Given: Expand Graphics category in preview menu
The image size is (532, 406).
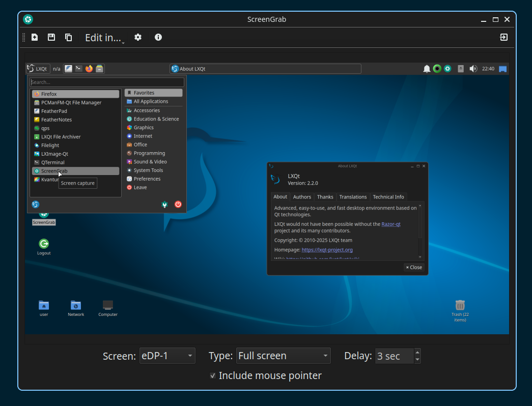Looking at the screenshot, I should [153, 128].
